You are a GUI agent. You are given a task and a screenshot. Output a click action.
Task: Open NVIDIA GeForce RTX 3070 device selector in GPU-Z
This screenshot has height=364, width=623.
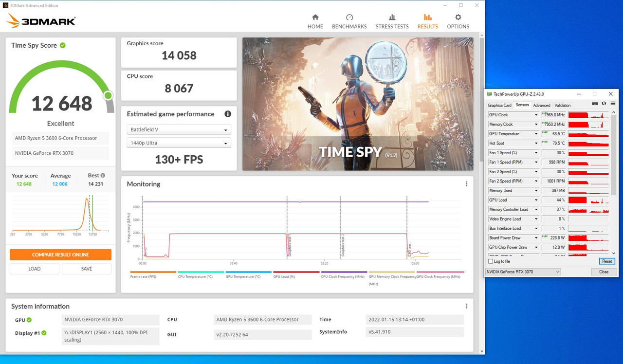[523, 272]
